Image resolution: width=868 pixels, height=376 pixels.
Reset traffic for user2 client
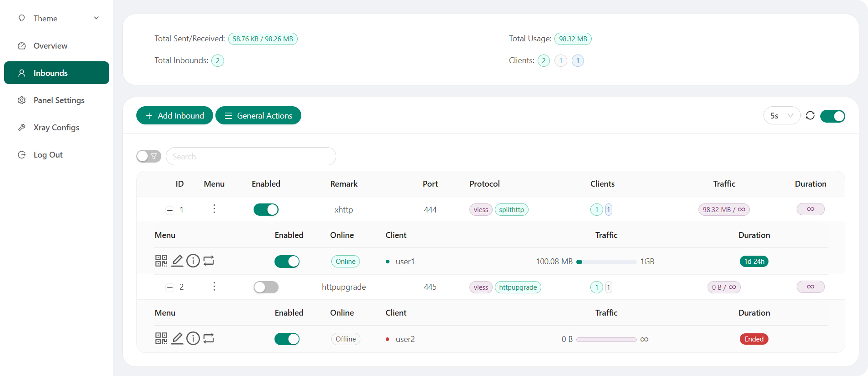(209, 338)
